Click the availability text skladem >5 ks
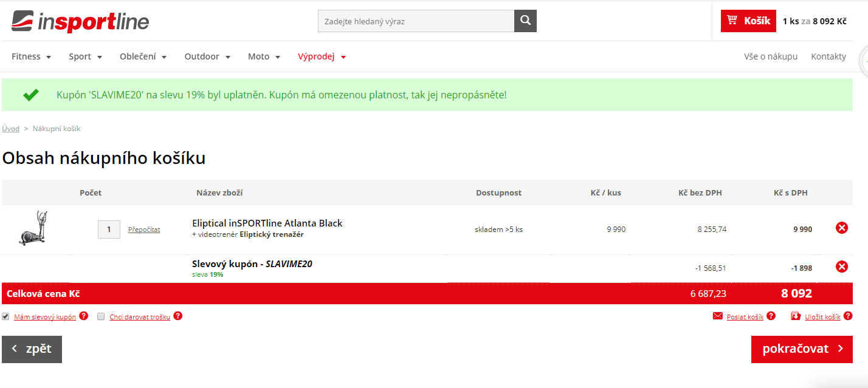This screenshot has width=868, height=388. [499, 230]
